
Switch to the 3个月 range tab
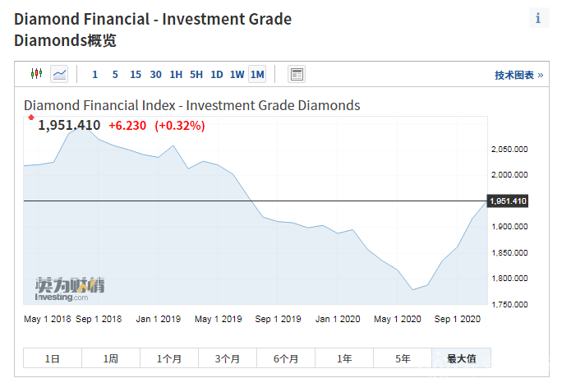point(228,358)
